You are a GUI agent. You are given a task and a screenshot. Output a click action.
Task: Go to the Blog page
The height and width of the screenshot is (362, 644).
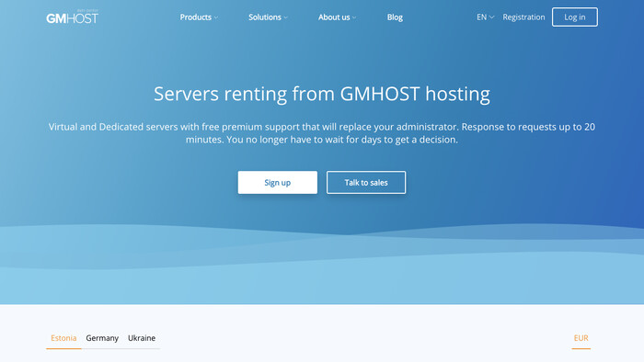[395, 17]
